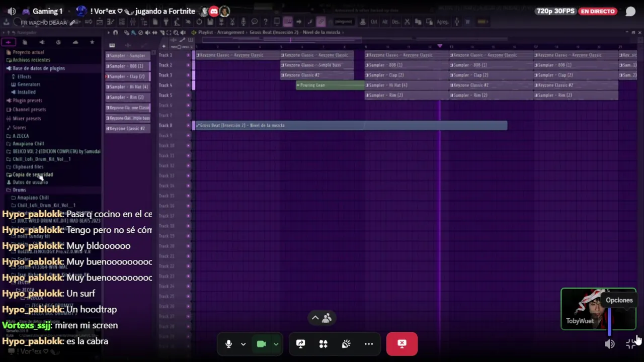Turn off the green camera button
The height and width of the screenshot is (362, 644).
click(x=261, y=344)
